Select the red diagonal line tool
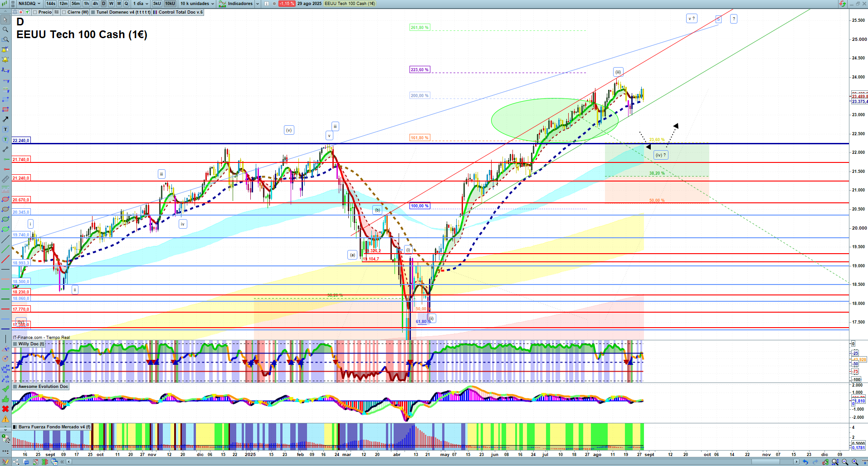The image size is (868, 466). [x=5, y=259]
